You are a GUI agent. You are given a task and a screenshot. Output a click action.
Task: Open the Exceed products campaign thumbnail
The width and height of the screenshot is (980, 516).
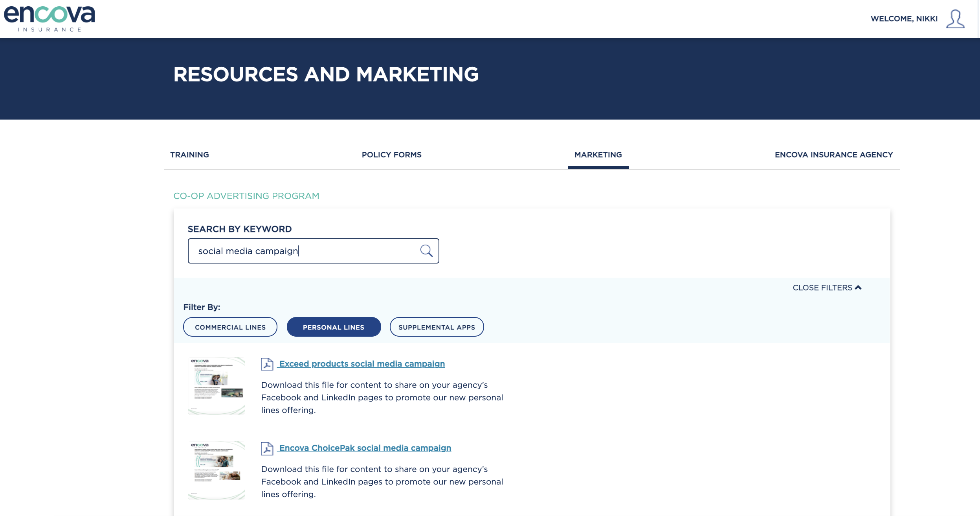(x=217, y=386)
